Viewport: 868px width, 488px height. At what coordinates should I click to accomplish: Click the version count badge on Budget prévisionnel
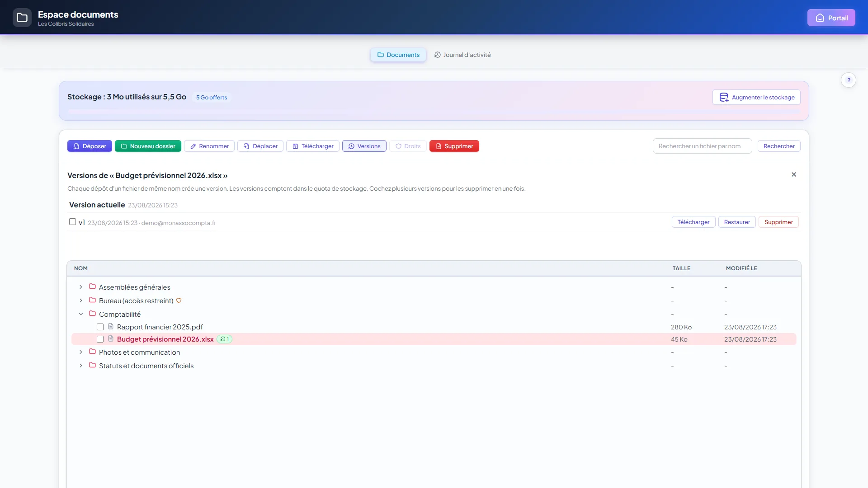(224, 339)
